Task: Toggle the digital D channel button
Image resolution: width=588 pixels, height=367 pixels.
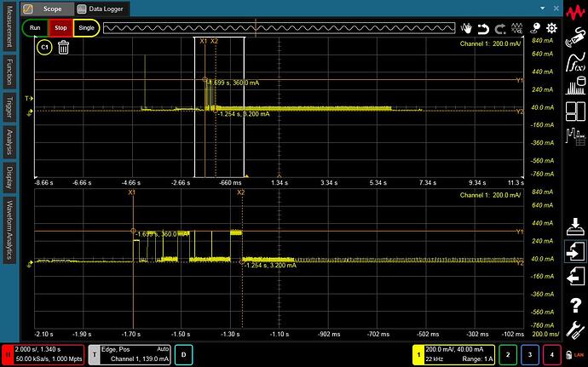Action: pos(183,353)
